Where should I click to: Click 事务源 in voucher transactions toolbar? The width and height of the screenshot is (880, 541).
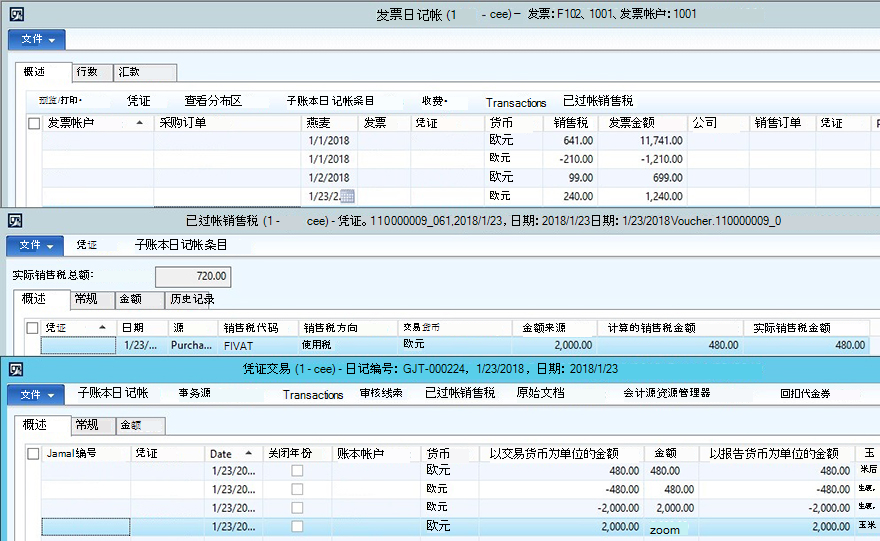[x=195, y=393]
